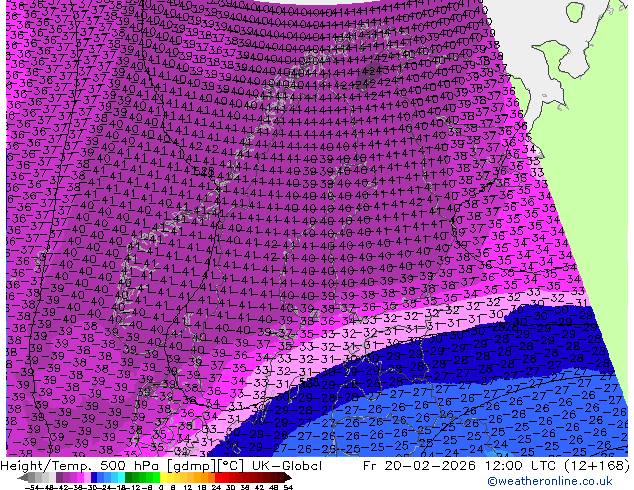Pick the bright red swatch at legend value 24
The image size is (634, 490).
(x=218, y=477)
